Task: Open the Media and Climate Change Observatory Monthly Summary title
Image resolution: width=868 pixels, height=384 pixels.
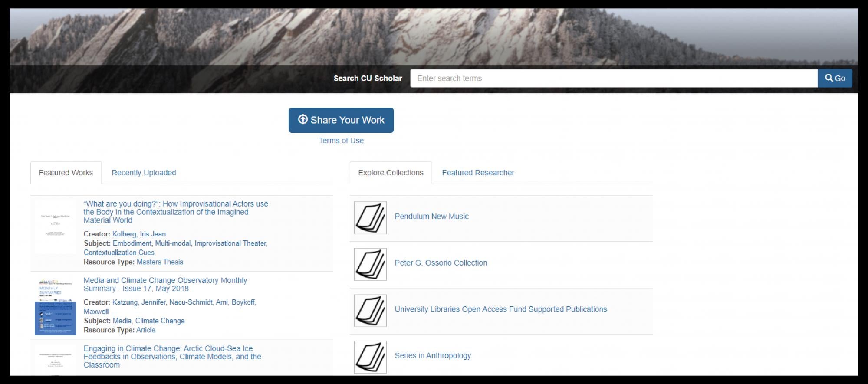Action: coord(165,284)
